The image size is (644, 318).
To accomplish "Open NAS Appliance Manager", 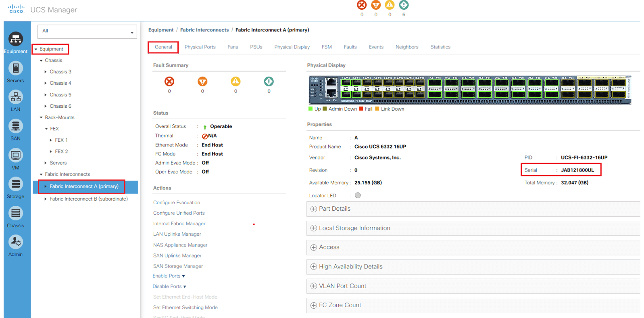I will [180, 245].
